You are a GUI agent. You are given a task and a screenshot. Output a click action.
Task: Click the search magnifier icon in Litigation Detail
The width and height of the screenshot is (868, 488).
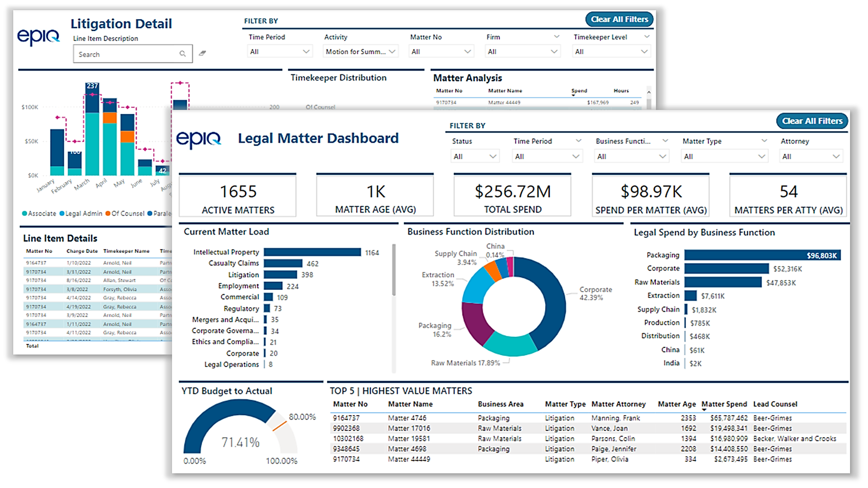[182, 54]
